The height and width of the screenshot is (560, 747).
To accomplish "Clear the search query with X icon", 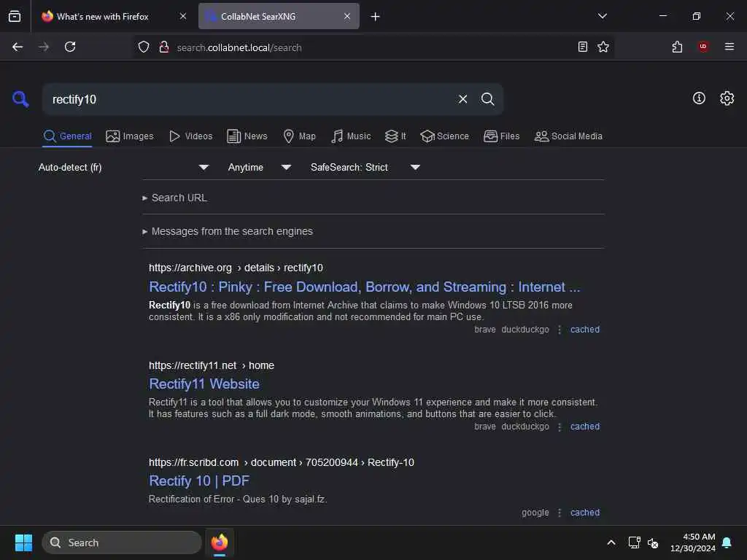I will [462, 99].
